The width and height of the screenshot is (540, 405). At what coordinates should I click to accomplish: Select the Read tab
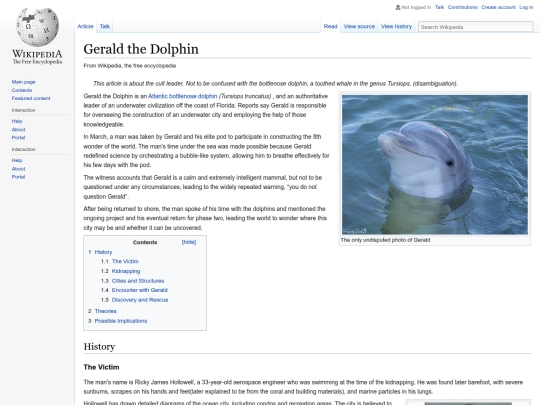point(330,26)
